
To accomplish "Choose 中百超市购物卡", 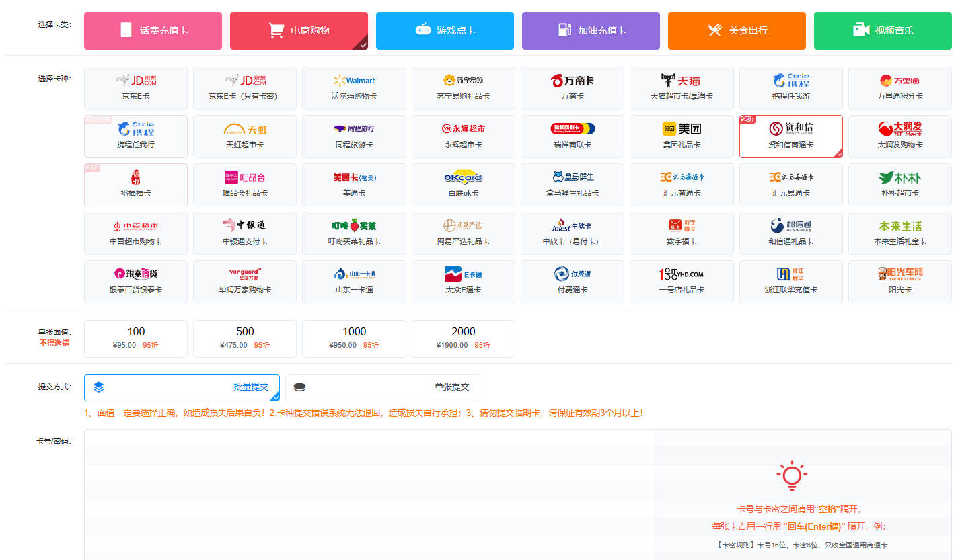I will [136, 233].
